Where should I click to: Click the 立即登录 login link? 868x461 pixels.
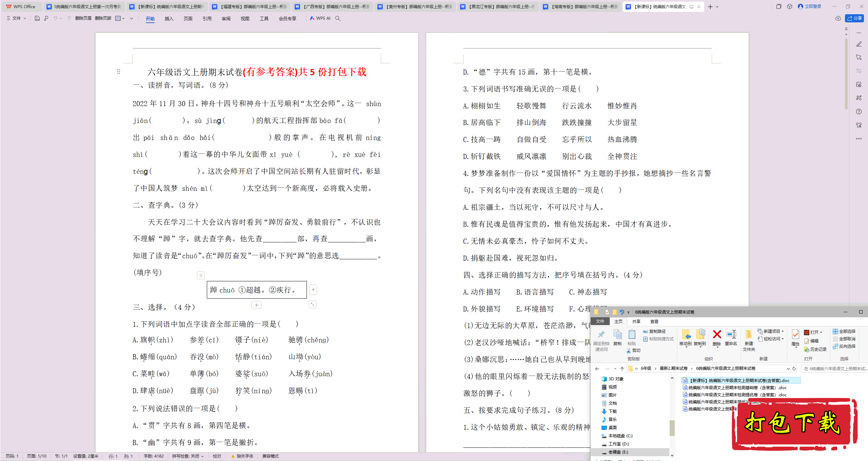(809, 6)
